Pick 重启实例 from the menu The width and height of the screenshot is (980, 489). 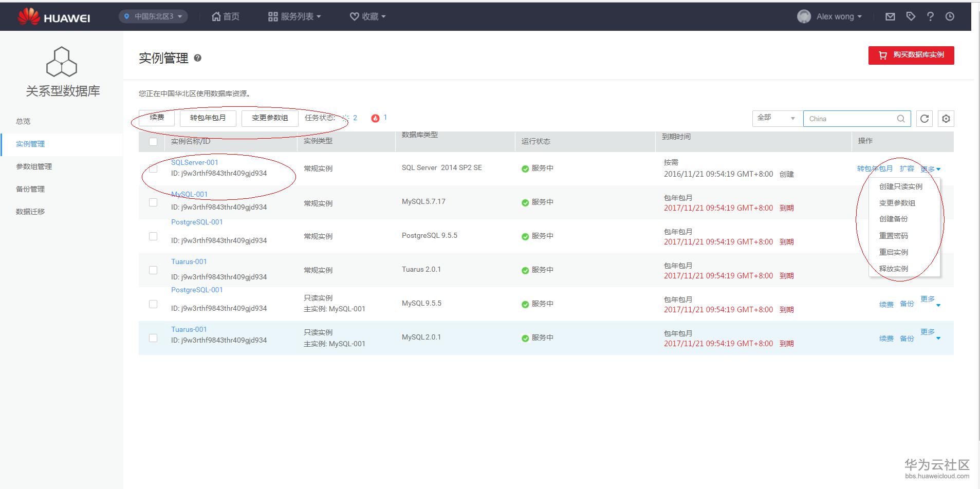pos(894,252)
